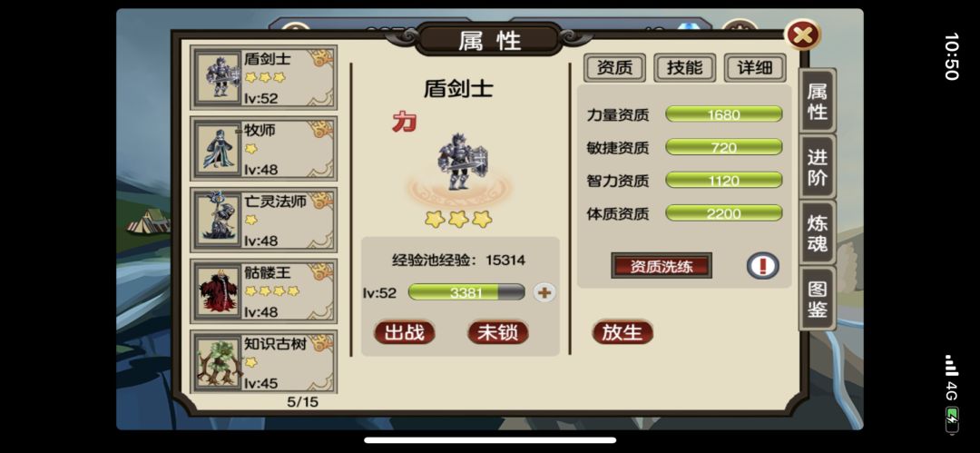980x453 pixels.
Task: Open the 进阶 side tab
Action: point(818,167)
